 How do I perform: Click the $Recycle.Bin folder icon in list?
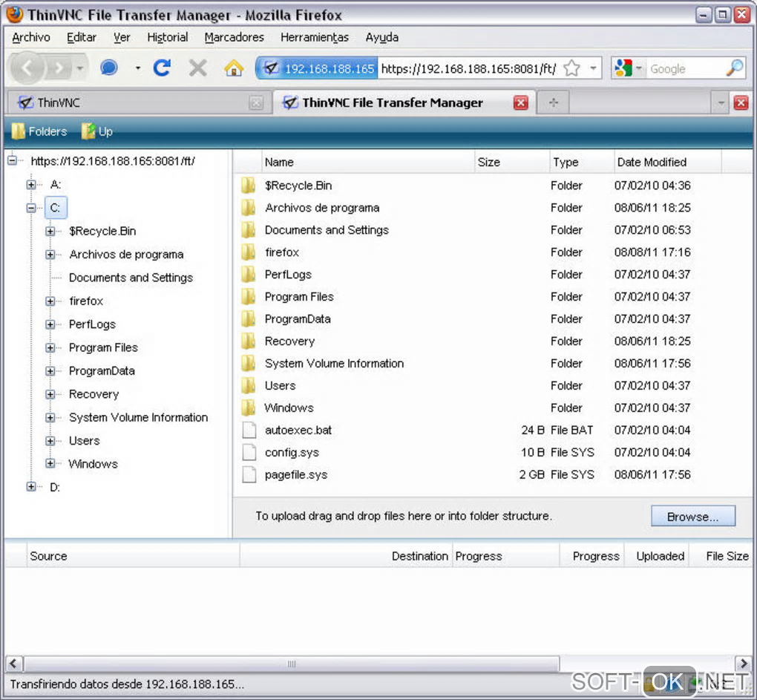coord(248,186)
